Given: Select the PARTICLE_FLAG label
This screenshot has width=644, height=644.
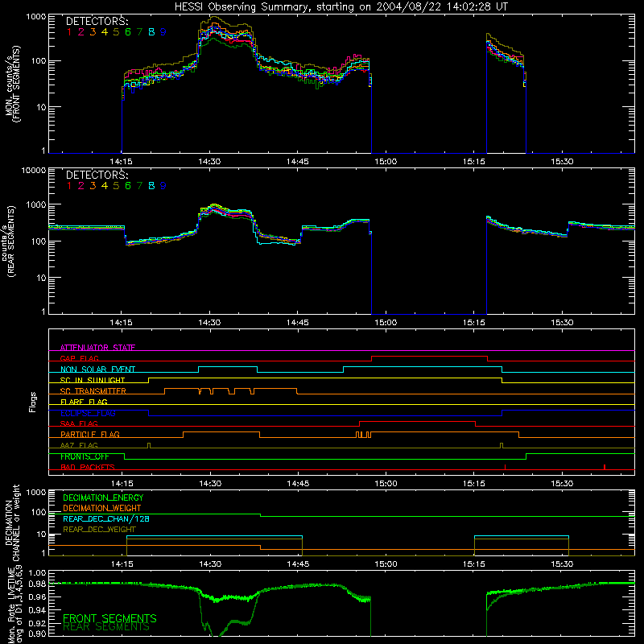Looking at the screenshot, I should (x=90, y=434).
